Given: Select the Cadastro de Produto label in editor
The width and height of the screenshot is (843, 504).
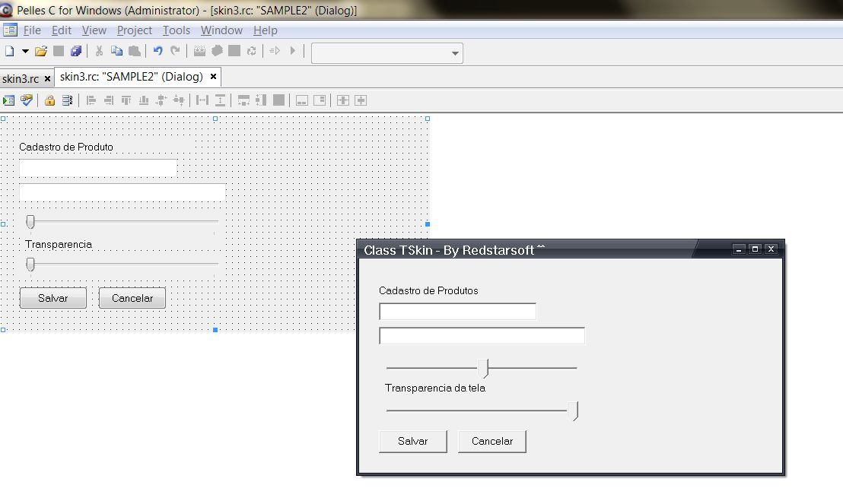Looking at the screenshot, I should 66,147.
